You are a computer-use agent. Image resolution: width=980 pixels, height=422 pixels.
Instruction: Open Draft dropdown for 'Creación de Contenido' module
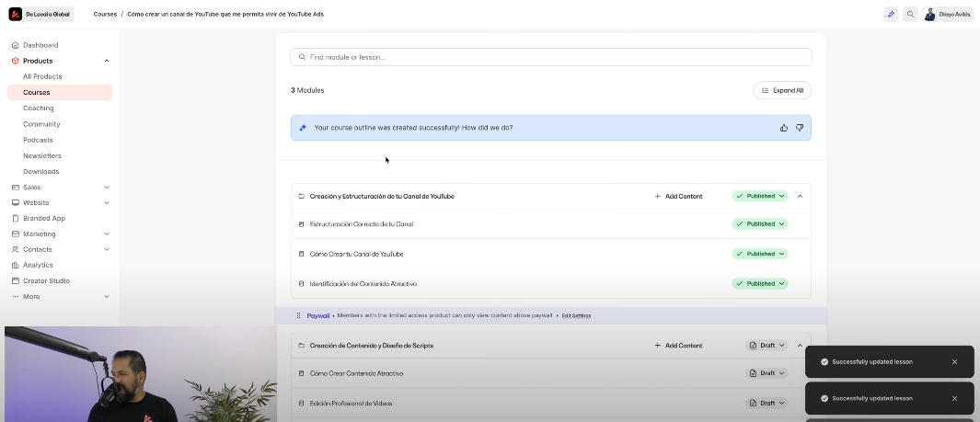coord(767,346)
